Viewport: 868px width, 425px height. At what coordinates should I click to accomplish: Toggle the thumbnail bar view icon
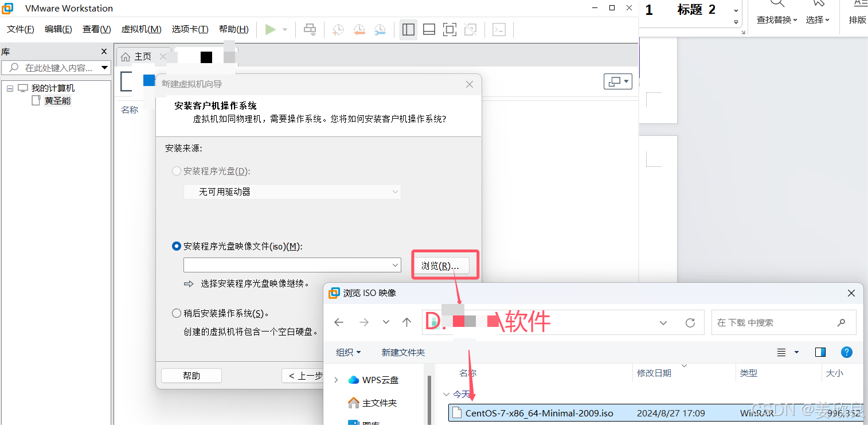(x=429, y=29)
